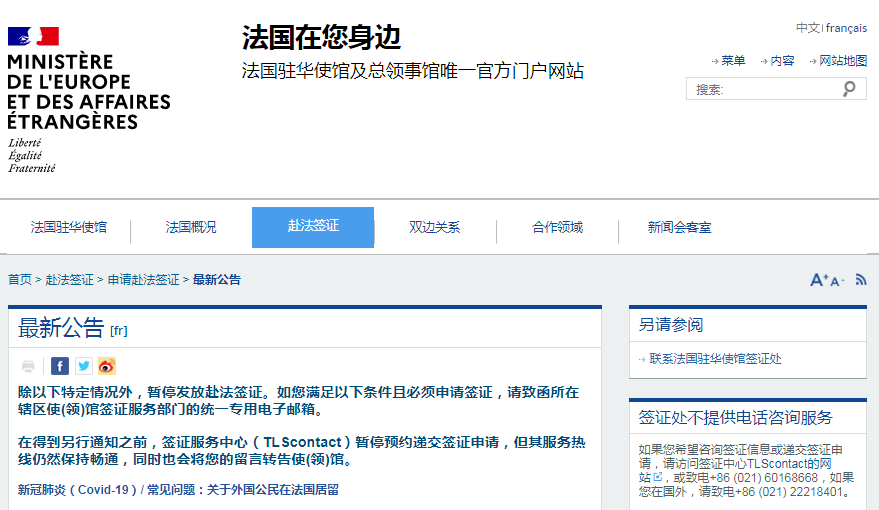Select the 双边关系 menu tab
This screenshot has height=510, width=879.
434,227
